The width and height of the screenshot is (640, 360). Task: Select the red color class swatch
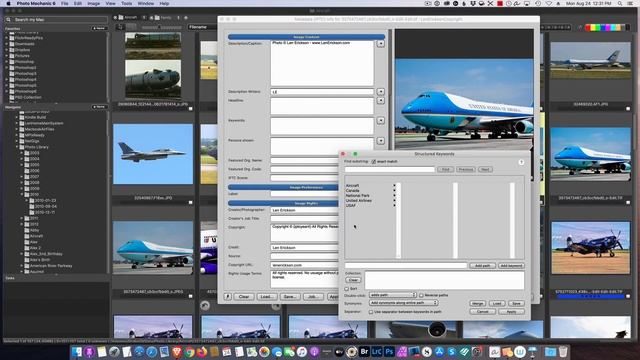coord(588,27)
